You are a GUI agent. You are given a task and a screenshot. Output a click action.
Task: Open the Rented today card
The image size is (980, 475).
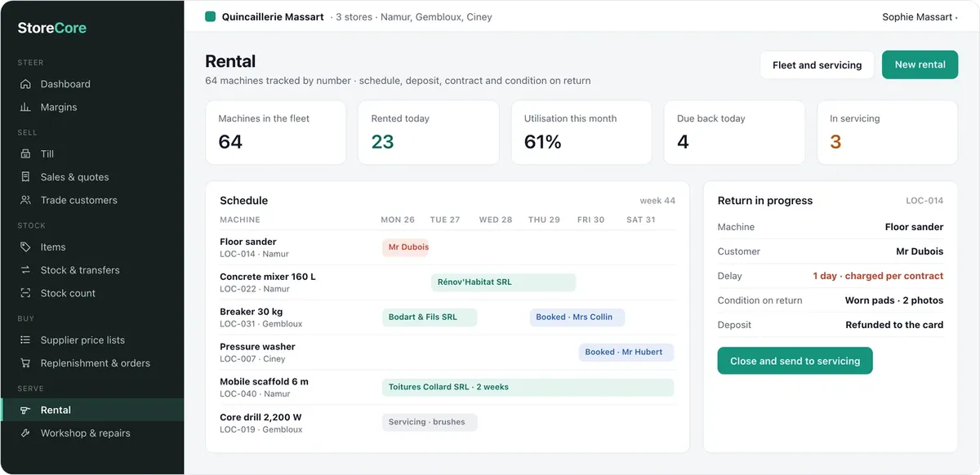click(x=428, y=132)
